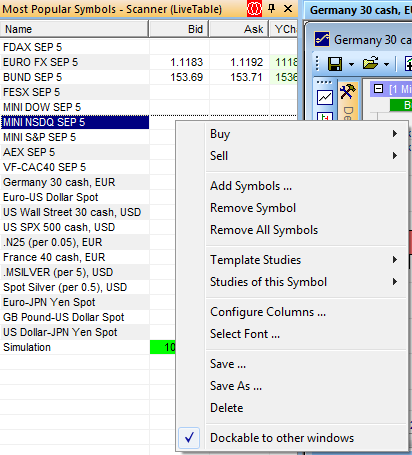The width and height of the screenshot is (412, 455).
Task: Pin the Scanner LiveTable panel
Action: (x=272, y=9)
